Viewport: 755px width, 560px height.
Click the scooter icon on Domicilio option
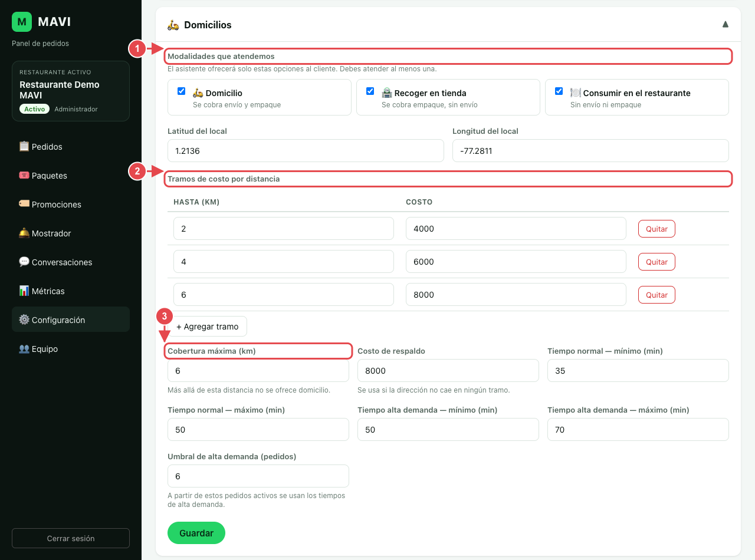[x=198, y=93]
